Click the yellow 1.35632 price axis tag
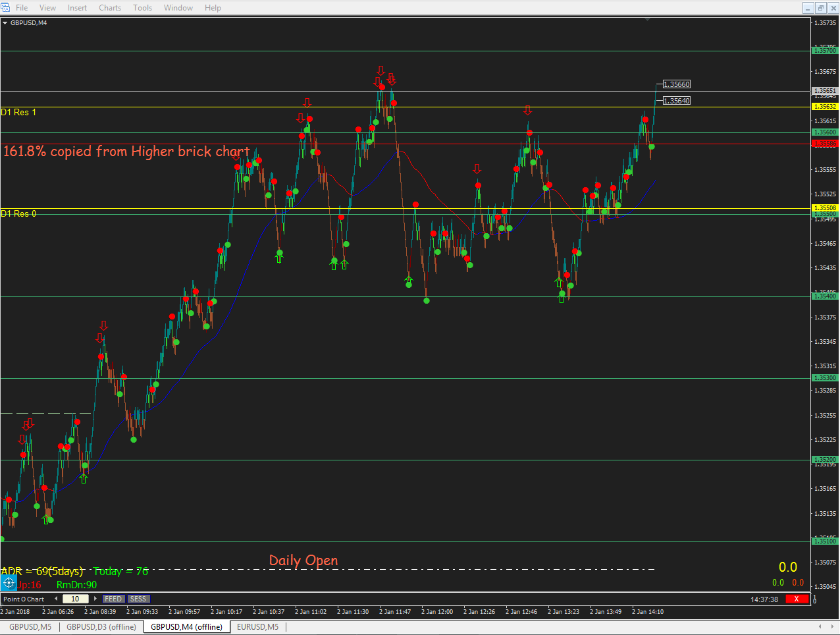This screenshot has width=840, height=635. tap(825, 107)
